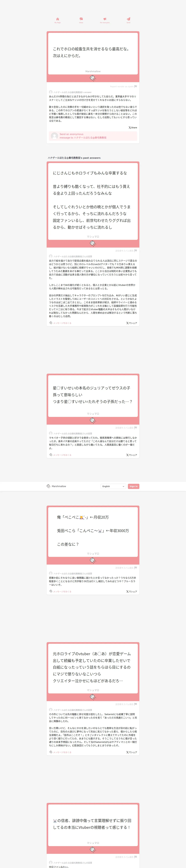The image size is (186, 868).
Task: Open the ホロの絵畜生 question card image
Action: coord(93,57)
